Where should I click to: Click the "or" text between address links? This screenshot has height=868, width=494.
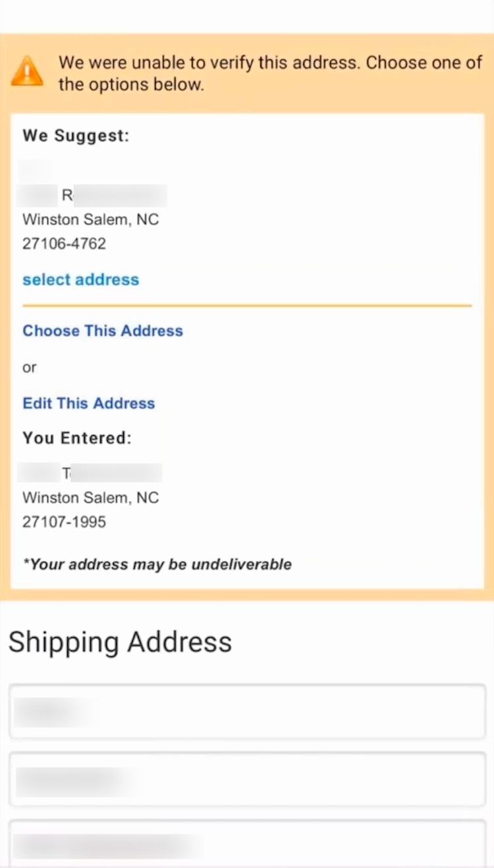point(30,368)
